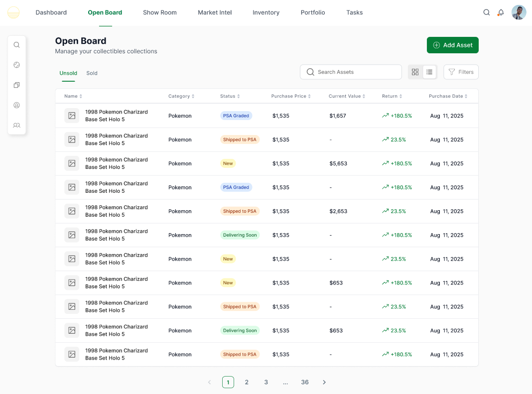The image size is (532, 394).
Task: Sort by Current Value column
Action: 347,96
